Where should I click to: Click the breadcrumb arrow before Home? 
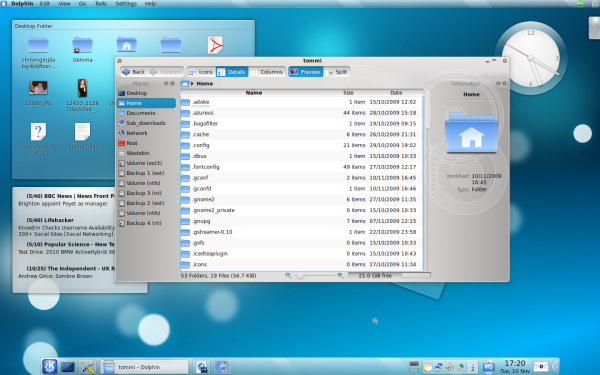(192, 83)
